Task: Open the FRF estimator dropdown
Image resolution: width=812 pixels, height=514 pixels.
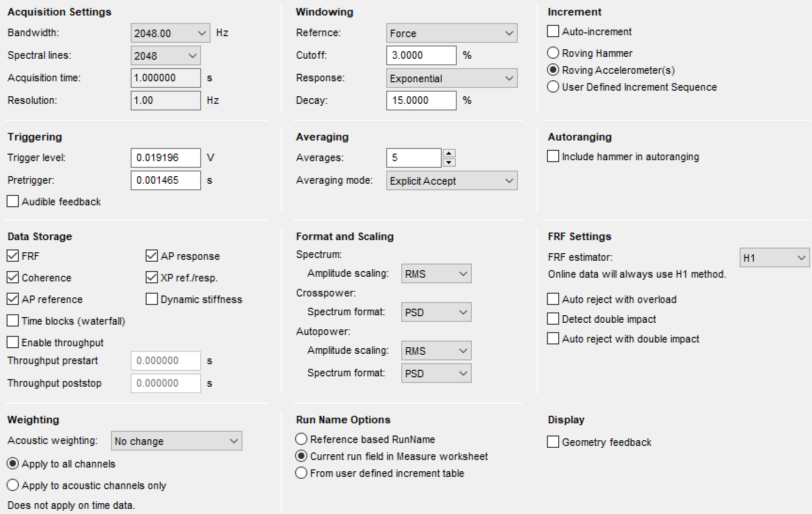Action: [774, 257]
